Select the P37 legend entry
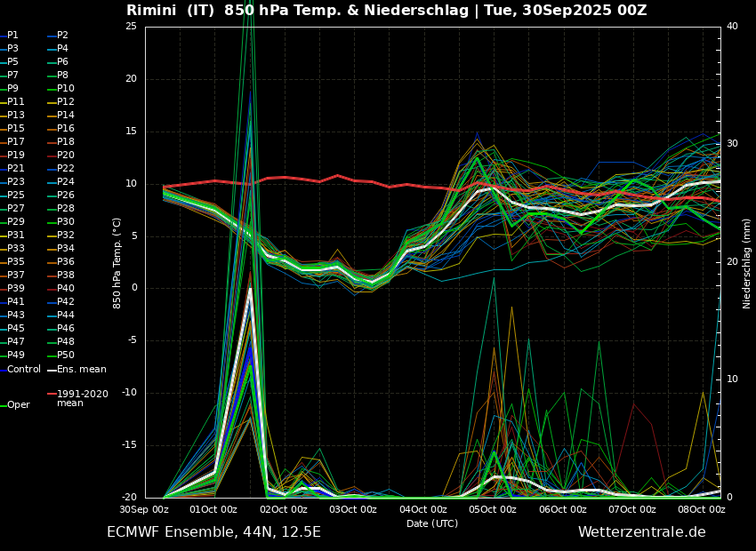This screenshot has width=756, height=551. [16, 275]
